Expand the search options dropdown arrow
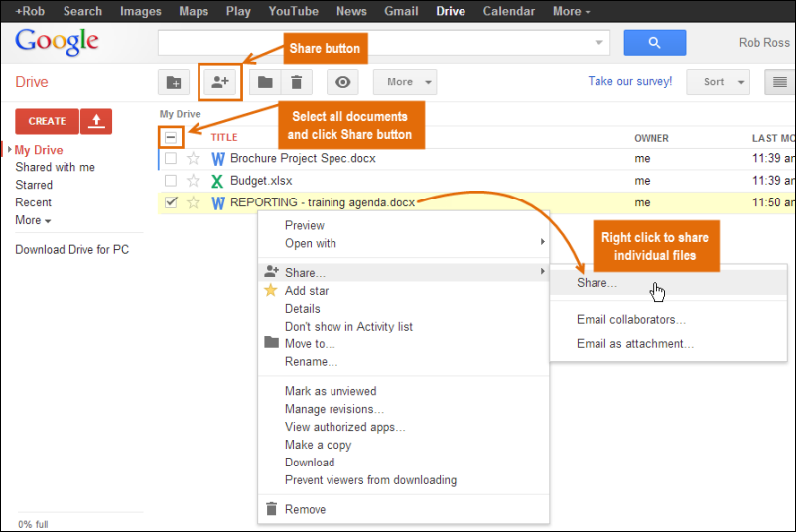796x532 pixels. click(x=599, y=42)
